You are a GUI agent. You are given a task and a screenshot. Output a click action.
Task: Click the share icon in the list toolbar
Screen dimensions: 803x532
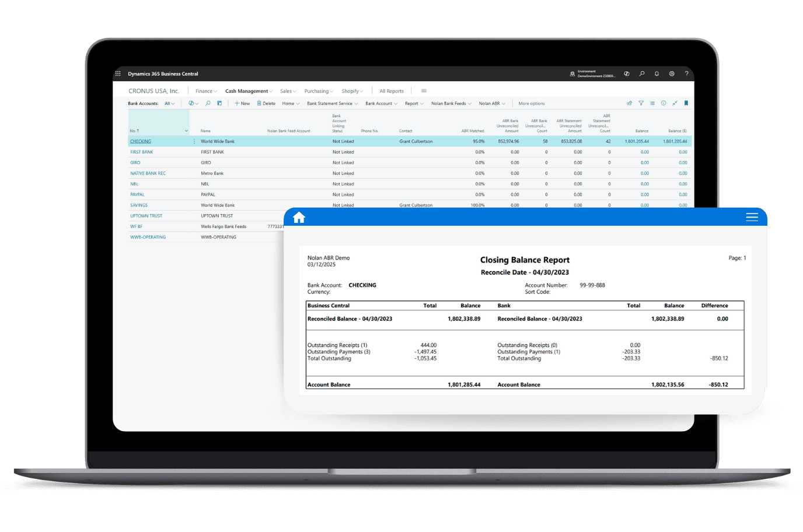(629, 103)
